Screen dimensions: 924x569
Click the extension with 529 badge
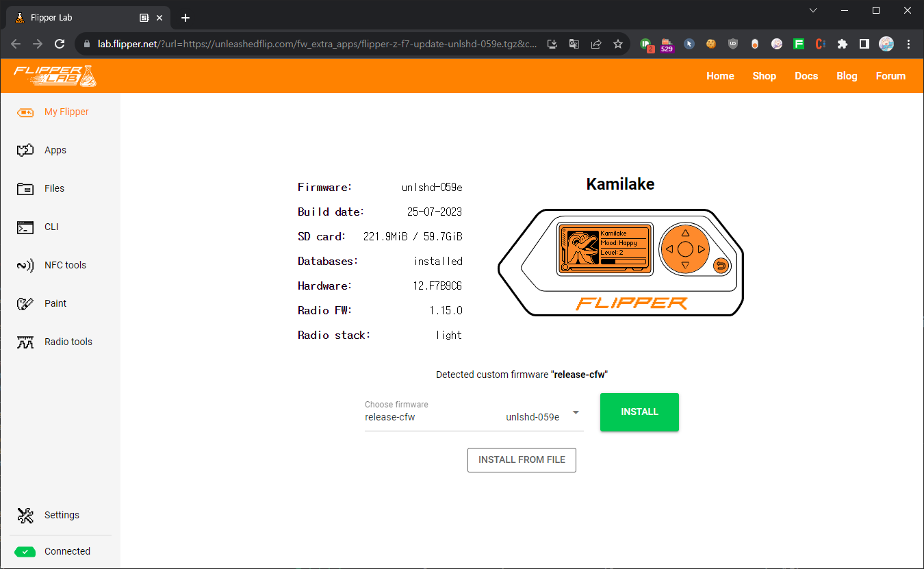click(667, 45)
